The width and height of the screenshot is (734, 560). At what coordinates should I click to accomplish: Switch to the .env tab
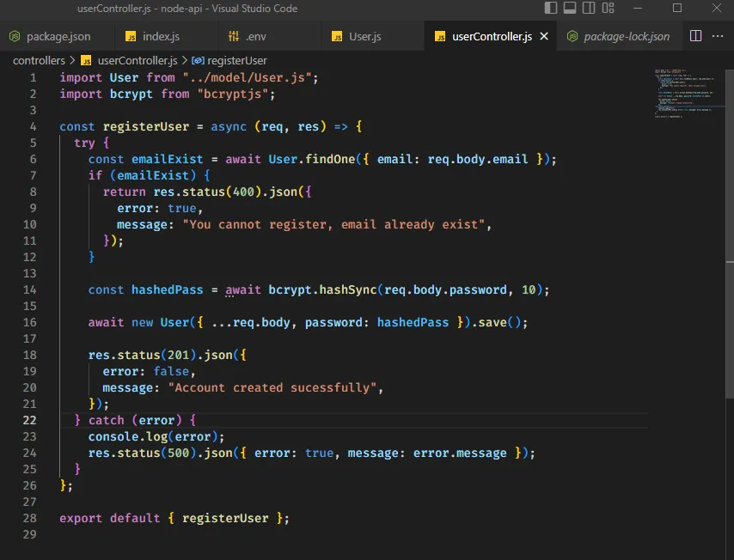(x=269, y=36)
